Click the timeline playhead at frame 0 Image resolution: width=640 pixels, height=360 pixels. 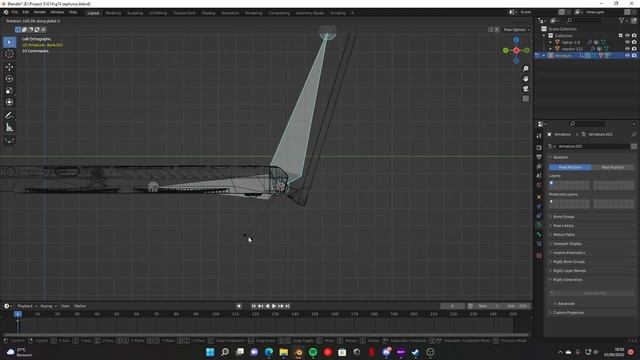18,314
